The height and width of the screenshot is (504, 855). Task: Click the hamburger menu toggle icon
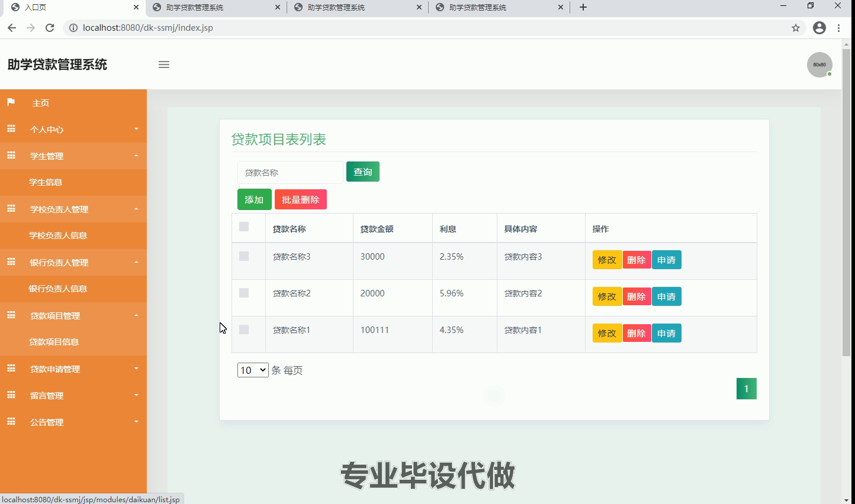click(x=164, y=64)
